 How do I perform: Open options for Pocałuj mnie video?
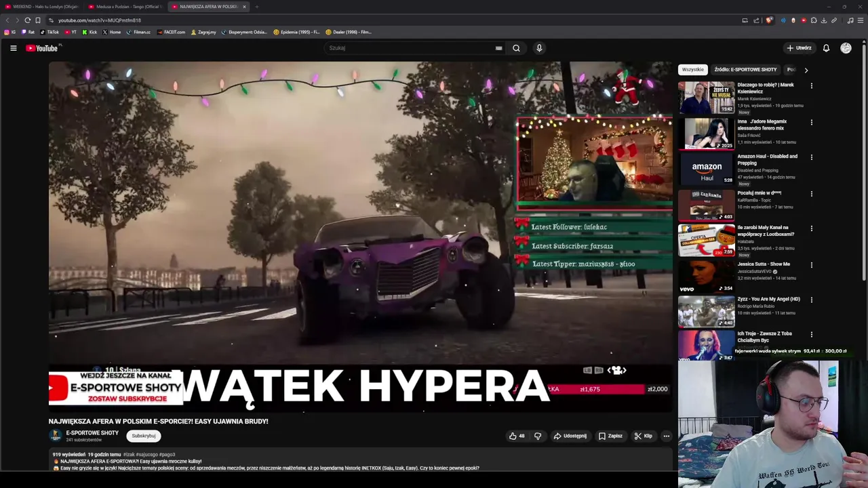(x=811, y=194)
